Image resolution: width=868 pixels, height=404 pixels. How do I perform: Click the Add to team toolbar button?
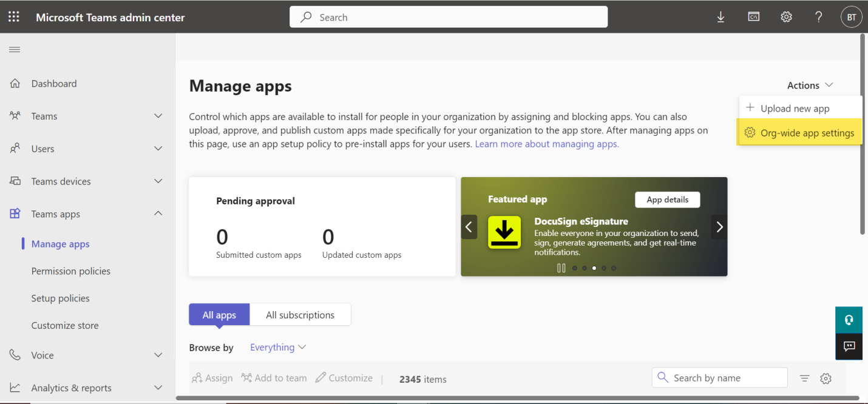pos(274,378)
